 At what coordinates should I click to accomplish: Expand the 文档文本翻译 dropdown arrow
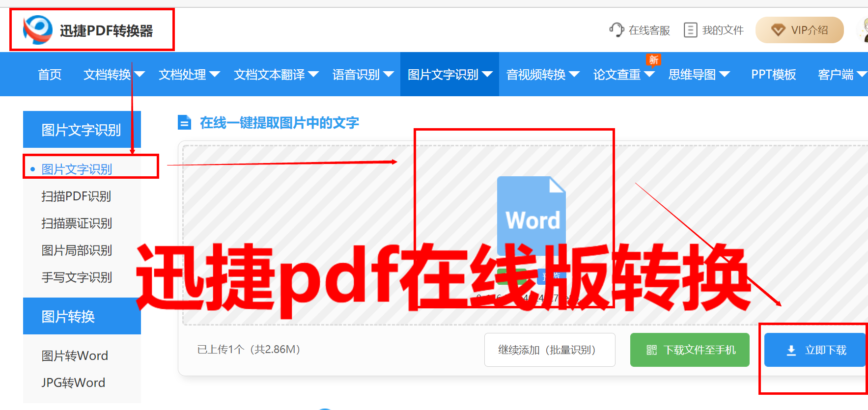(313, 74)
